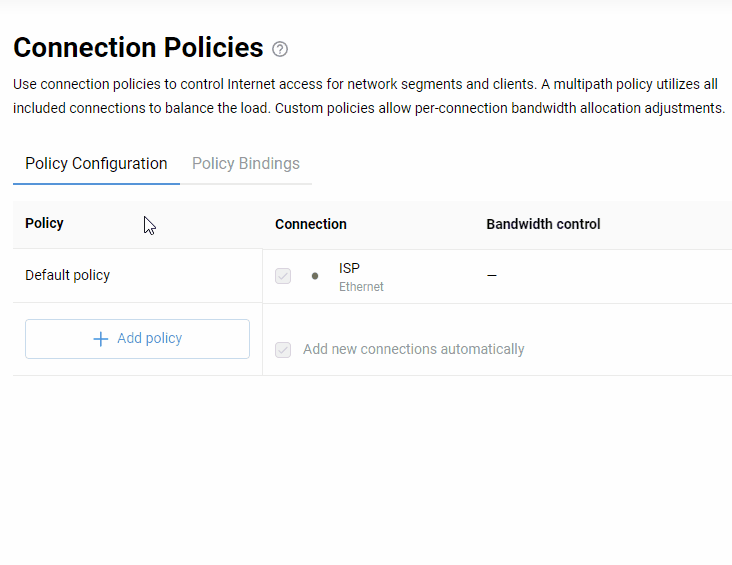Click the bandwidth dash for ISP
This screenshot has width=732, height=565.
pos(492,275)
